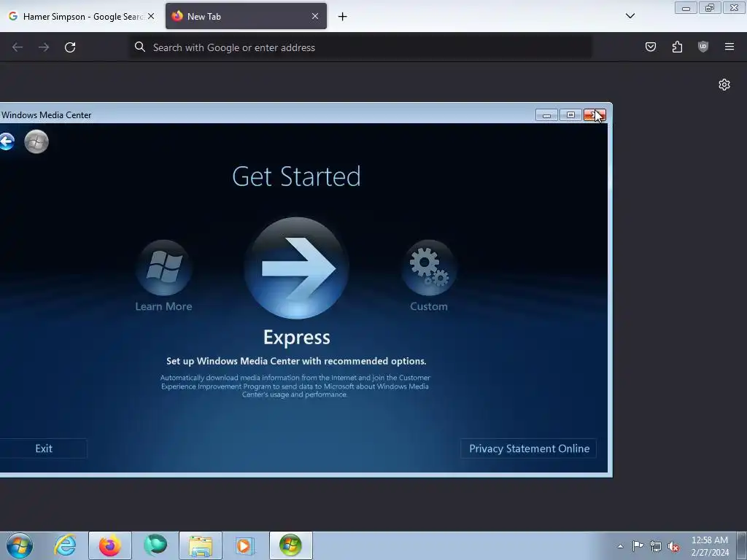Go back one page in Firefox

tap(18, 47)
